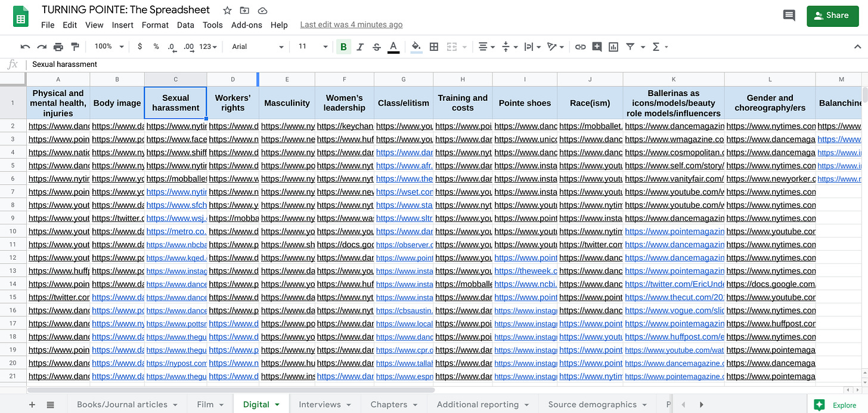Open the comment history

coord(789,16)
